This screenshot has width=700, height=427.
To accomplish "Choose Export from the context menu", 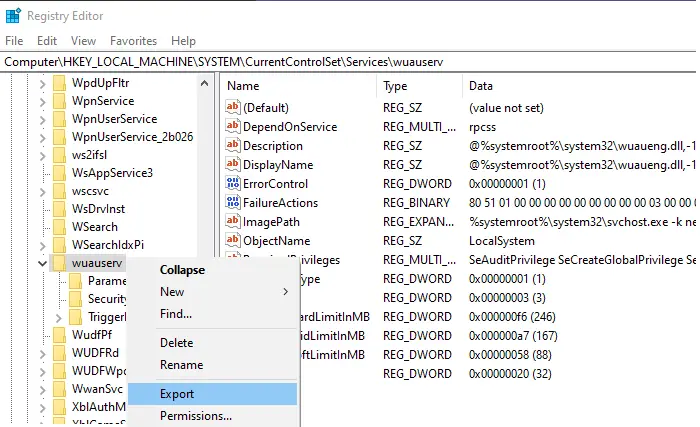I will [x=212, y=394].
